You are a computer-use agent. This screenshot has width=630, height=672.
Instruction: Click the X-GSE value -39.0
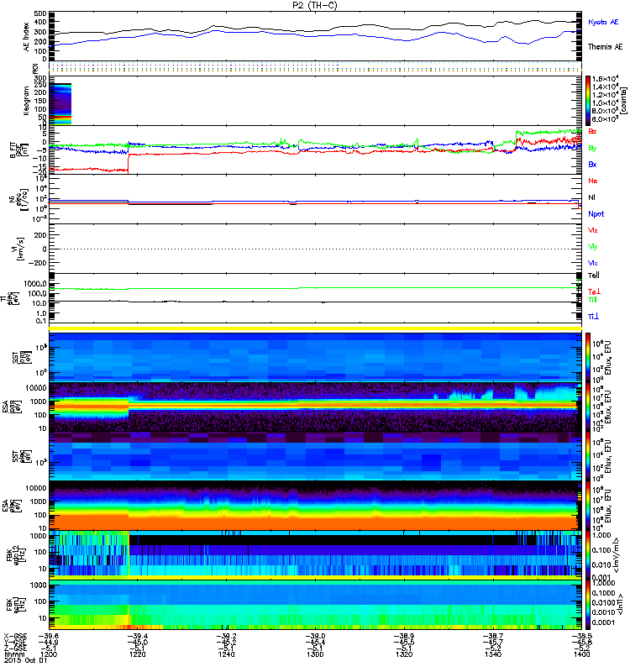[x=315, y=637]
